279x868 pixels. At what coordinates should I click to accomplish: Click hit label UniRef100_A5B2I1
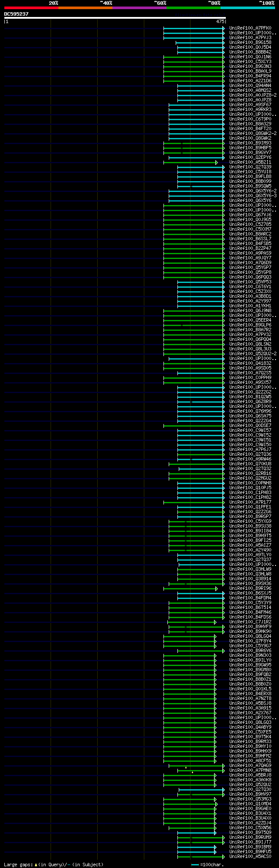coord(250,162)
